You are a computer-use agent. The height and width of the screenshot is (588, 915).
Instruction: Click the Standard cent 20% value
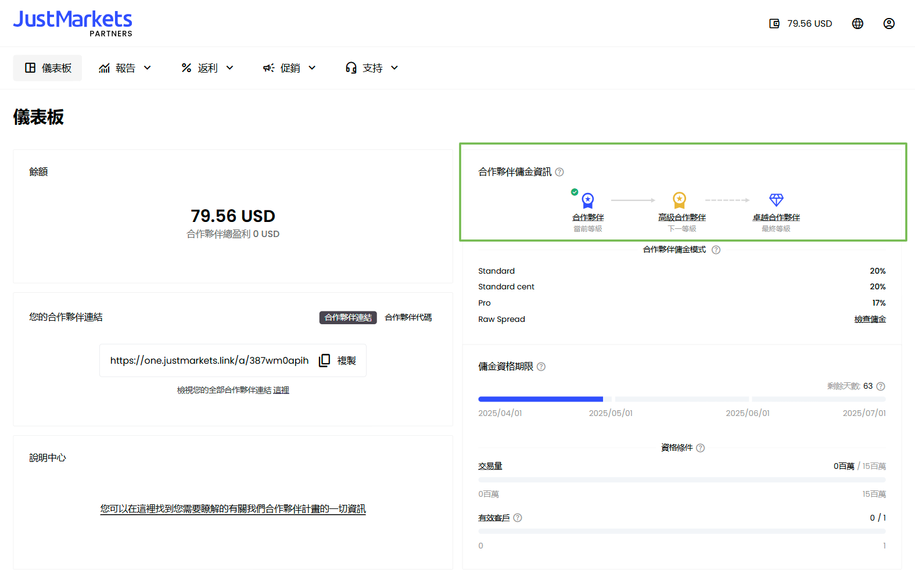(x=878, y=287)
